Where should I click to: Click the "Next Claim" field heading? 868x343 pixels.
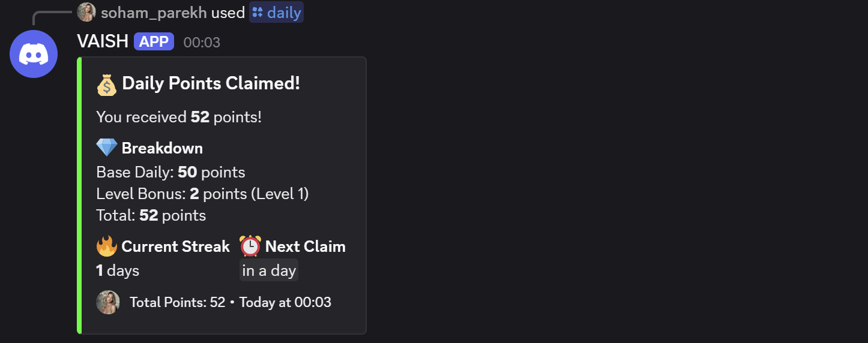305,246
